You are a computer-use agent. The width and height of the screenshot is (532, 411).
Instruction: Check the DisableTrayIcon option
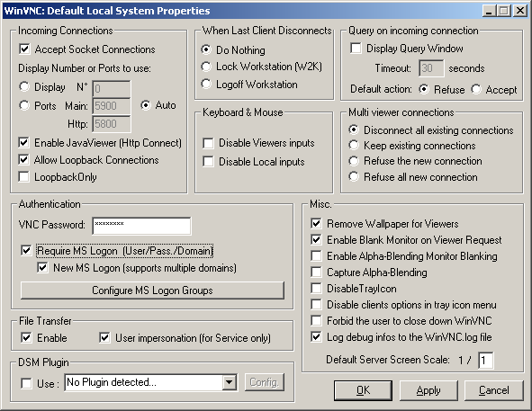coord(316,289)
